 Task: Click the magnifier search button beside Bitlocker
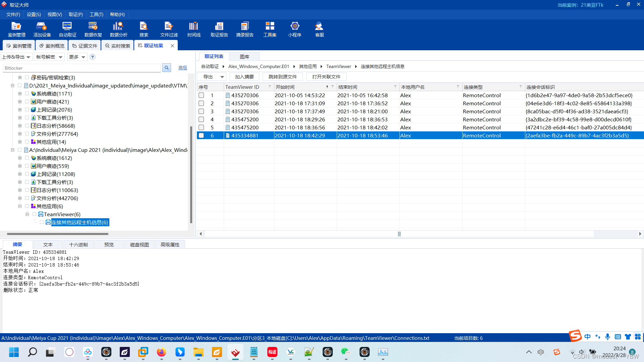[166, 68]
